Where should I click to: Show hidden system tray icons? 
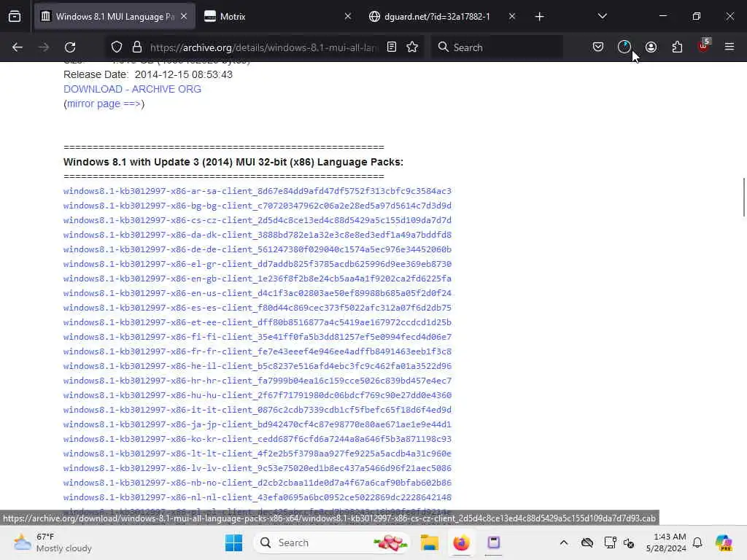564,542
